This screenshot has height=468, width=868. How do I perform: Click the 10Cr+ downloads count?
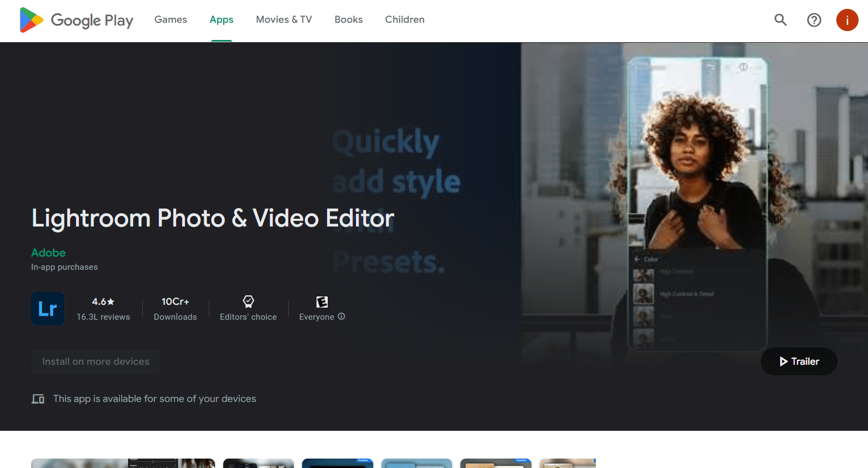click(175, 301)
